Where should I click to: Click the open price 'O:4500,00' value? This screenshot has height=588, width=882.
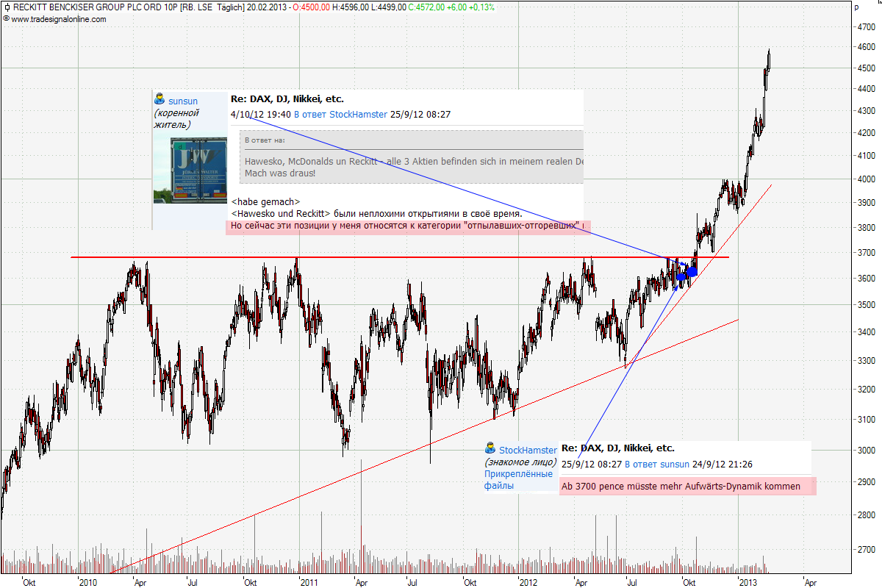[310, 7]
